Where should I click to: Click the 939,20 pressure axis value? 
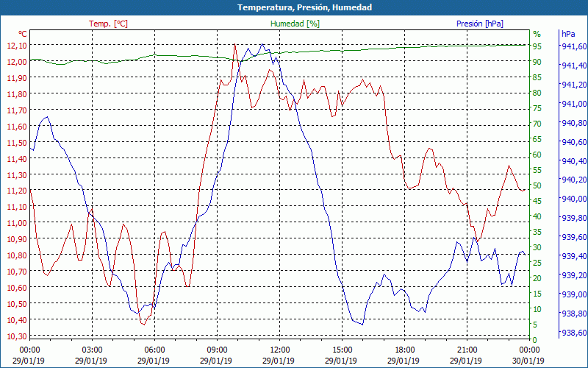coord(574,275)
